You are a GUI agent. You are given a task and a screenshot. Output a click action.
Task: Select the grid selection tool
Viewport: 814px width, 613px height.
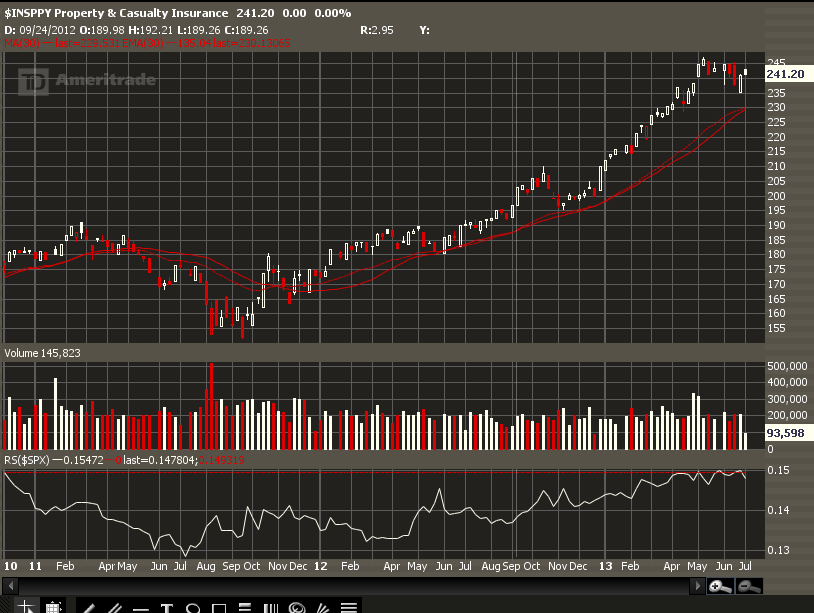coord(53,606)
